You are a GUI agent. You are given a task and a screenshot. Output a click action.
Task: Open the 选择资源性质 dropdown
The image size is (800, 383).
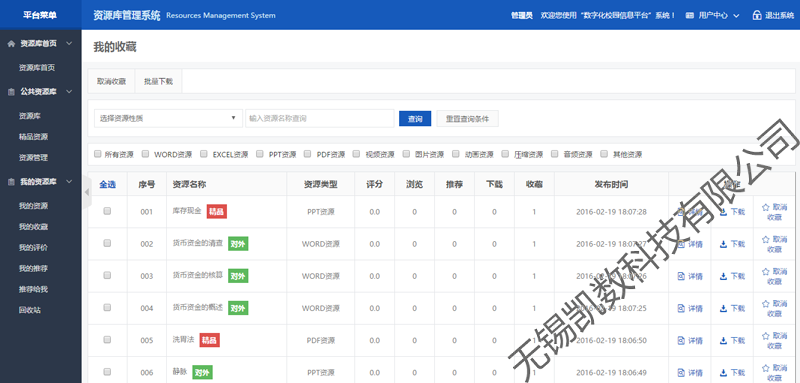(x=168, y=118)
